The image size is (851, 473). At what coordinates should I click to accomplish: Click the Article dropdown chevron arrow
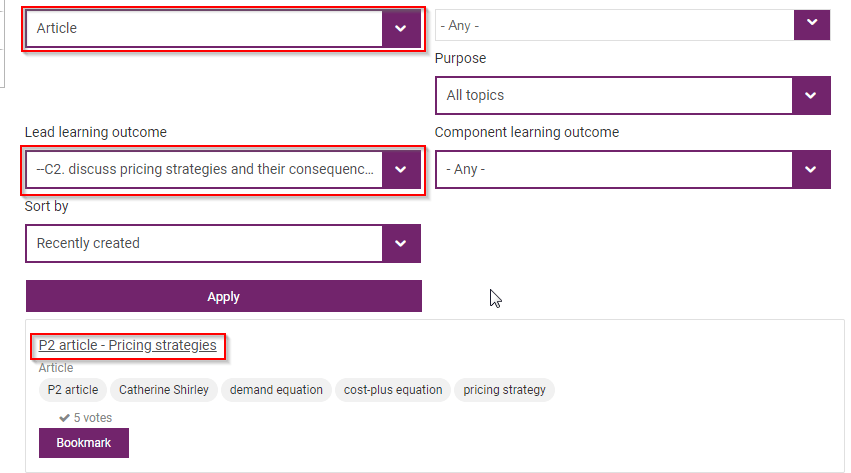(x=401, y=28)
